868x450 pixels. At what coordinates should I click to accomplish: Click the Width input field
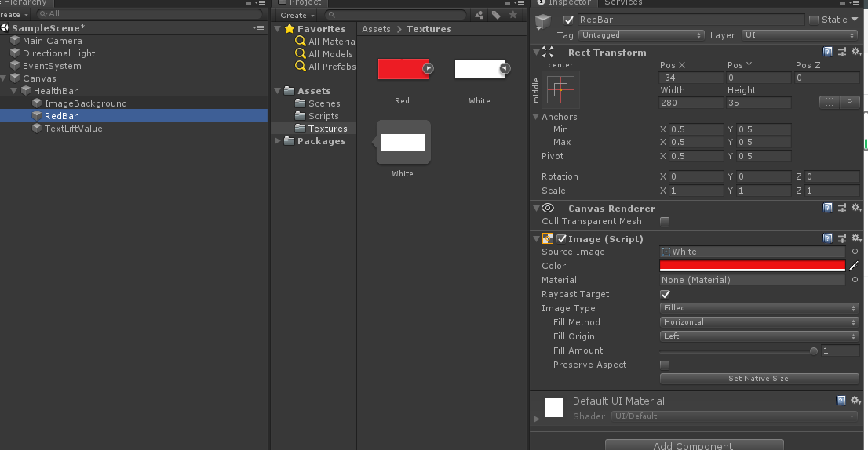coord(691,103)
